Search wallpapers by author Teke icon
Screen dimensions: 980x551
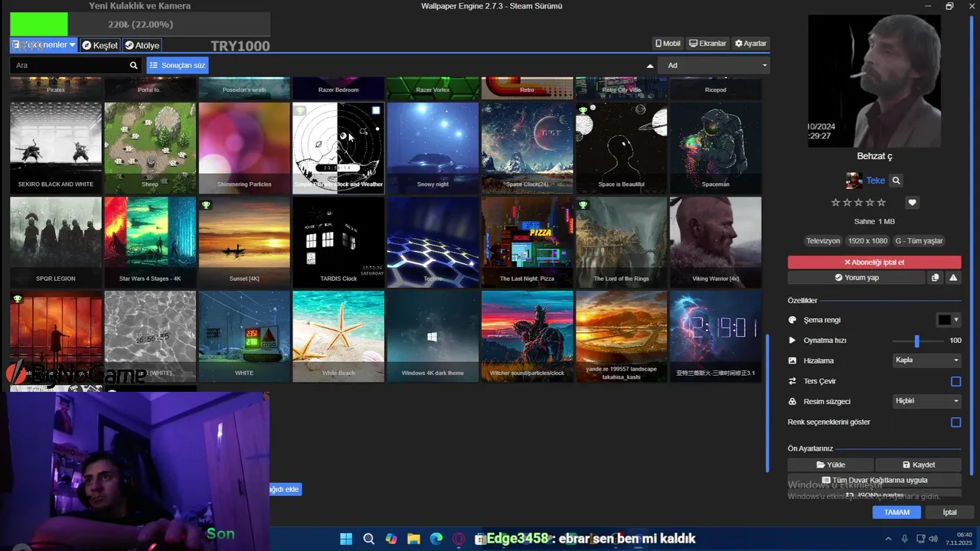[896, 181]
